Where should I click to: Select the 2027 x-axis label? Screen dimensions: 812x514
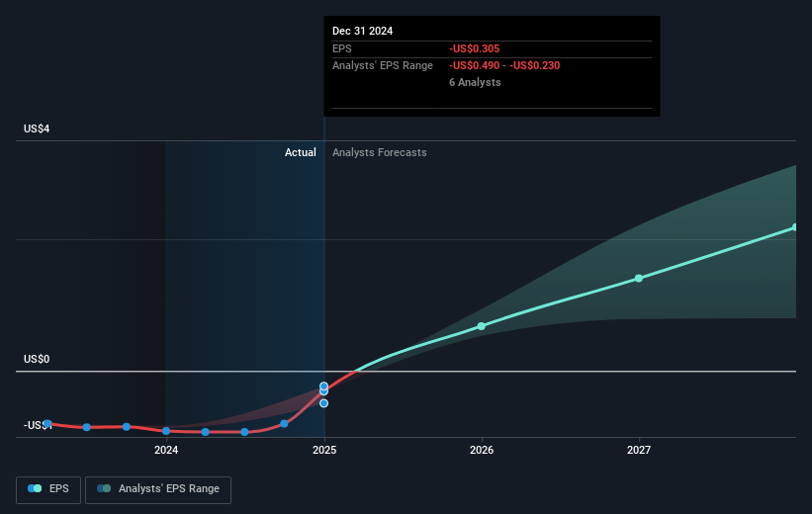tap(639, 450)
